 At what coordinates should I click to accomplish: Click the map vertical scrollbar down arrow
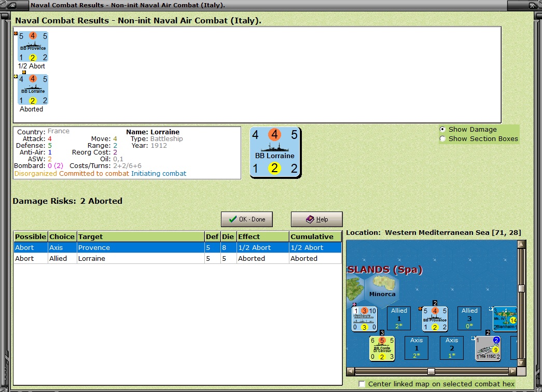click(521, 362)
